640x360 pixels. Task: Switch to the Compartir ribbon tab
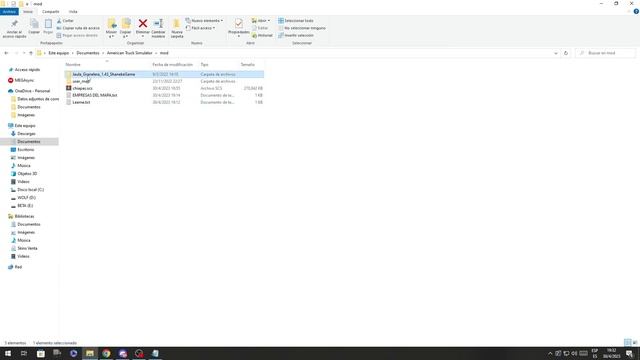51,11
